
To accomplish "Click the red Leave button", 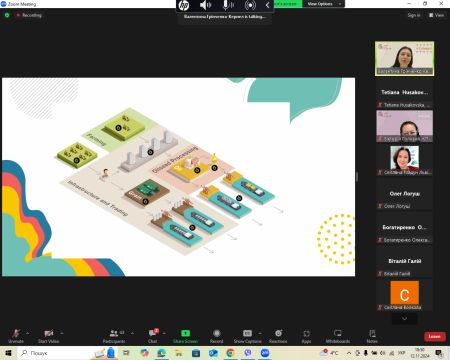I will [434, 336].
